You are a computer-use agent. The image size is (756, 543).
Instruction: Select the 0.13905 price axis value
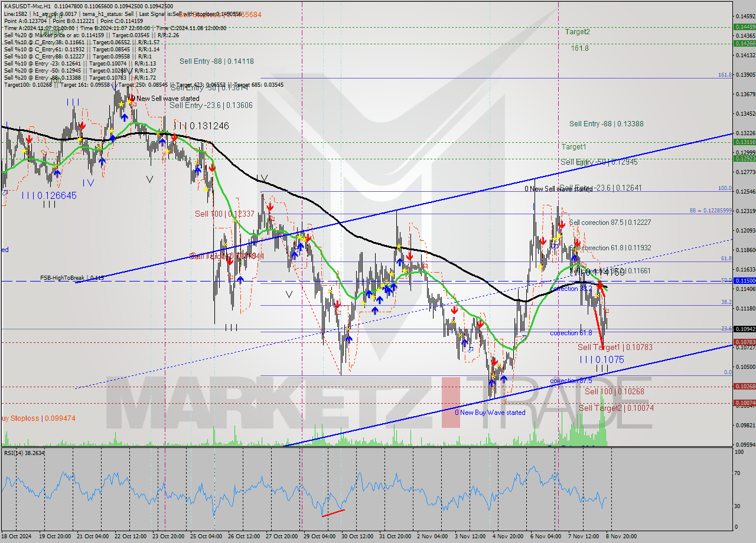pyautogui.click(x=744, y=75)
